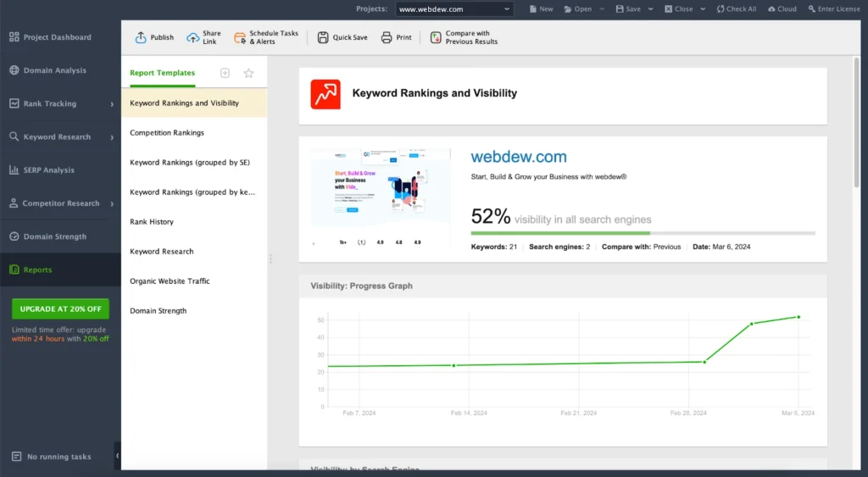The height and width of the screenshot is (477, 868).
Task: Click the Share Link cloud icon
Action: (193, 37)
